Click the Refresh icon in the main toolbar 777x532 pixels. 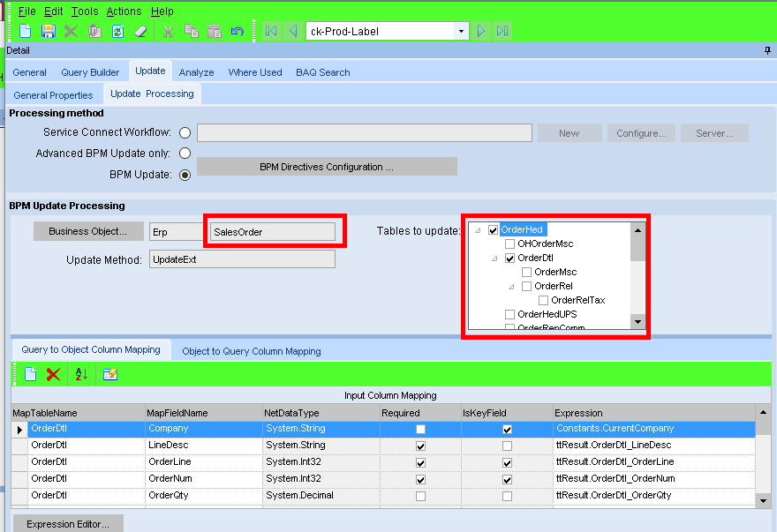coord(117,31)
